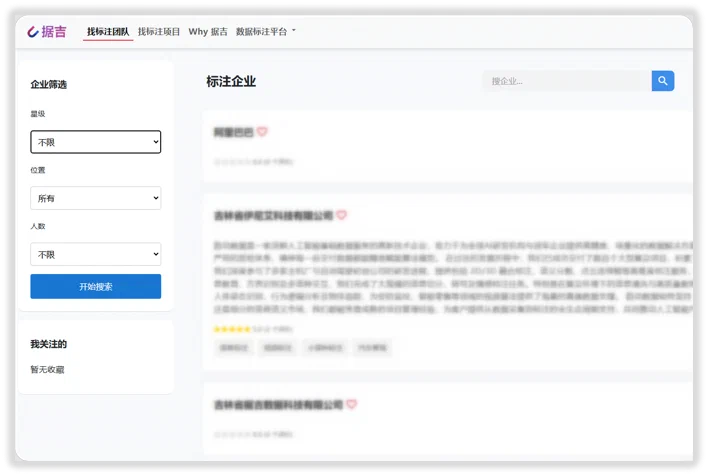Click the blue magnifier search icon
708x476 pixels.
click(663, 81)
